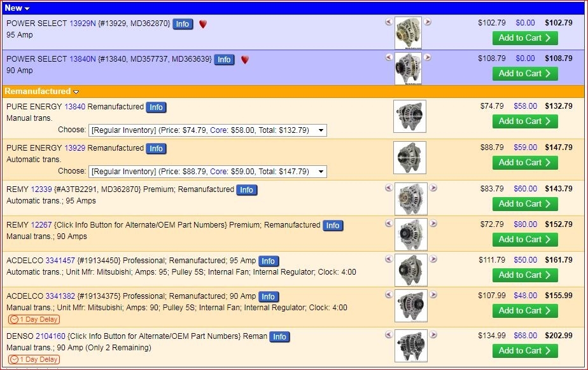Show next image for ACDELCO 3341457
Viewport: 588px width, 370px height.
click(x=433, y=259)
